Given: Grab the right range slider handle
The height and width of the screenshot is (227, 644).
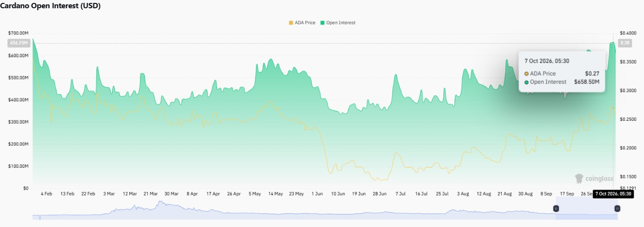Looking at the screenshot, I should (617, 209).
